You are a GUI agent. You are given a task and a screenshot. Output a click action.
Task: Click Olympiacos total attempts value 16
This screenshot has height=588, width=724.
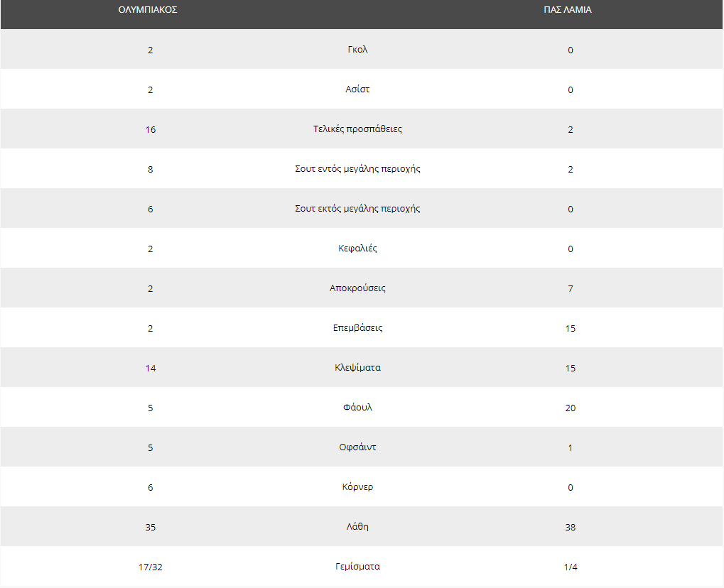(x=151, y=130)
